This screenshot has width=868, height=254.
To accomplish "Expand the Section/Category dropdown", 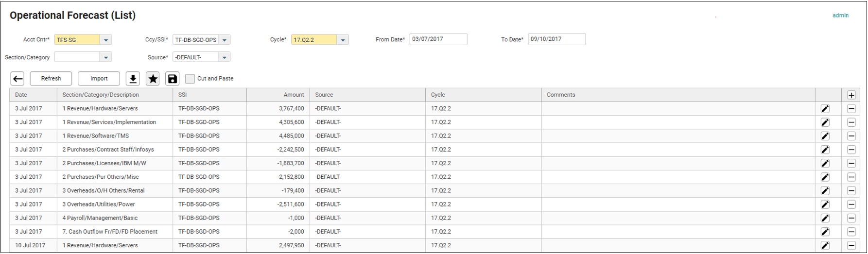I will point(106,57).
